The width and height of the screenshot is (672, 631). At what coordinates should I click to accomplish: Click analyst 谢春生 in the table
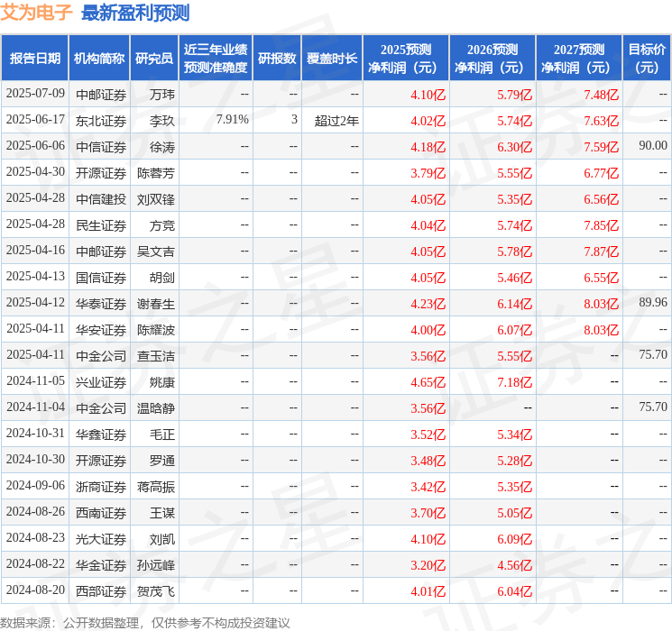coord(156,304)
